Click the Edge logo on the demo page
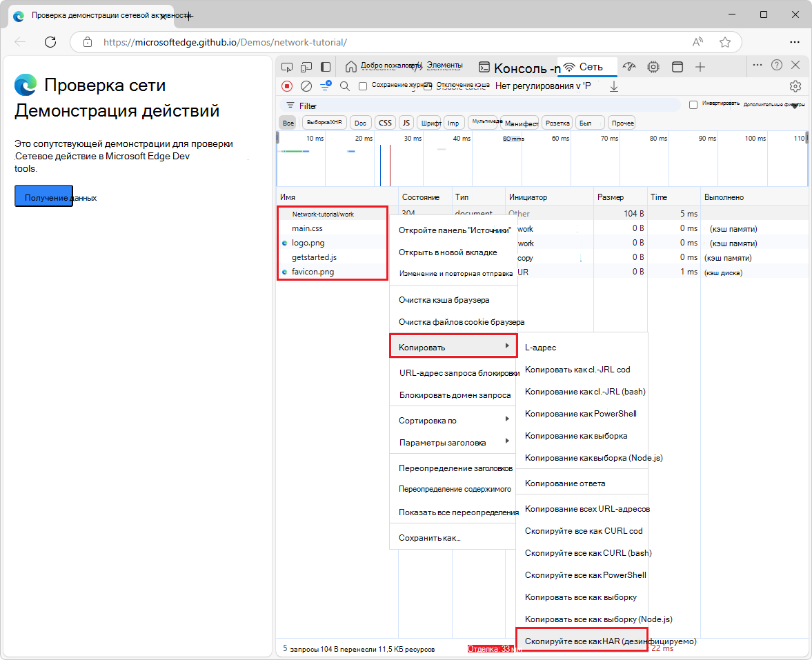 click(26, 85)
